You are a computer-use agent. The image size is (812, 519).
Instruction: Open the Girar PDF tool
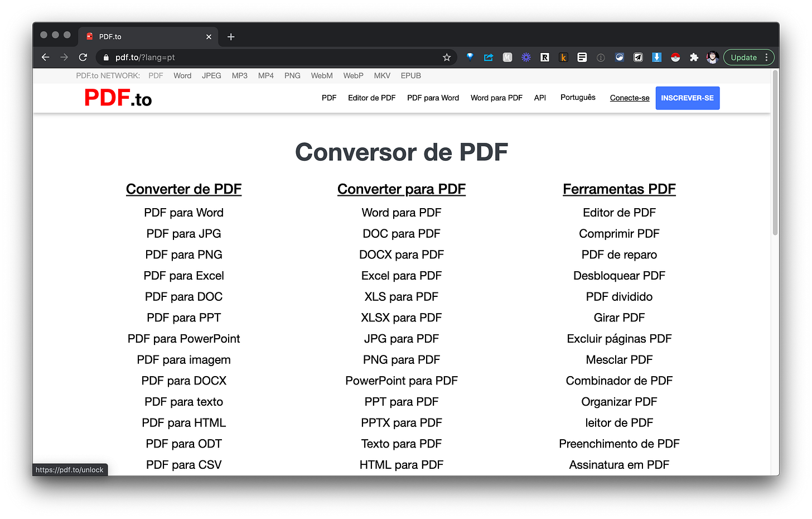[x=619, y=318]
